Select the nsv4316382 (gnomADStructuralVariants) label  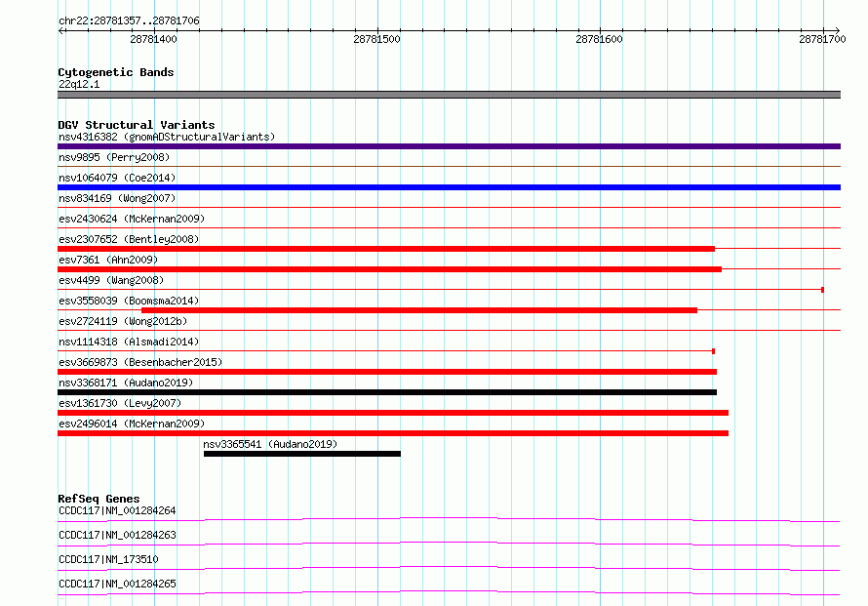point(167,137)
